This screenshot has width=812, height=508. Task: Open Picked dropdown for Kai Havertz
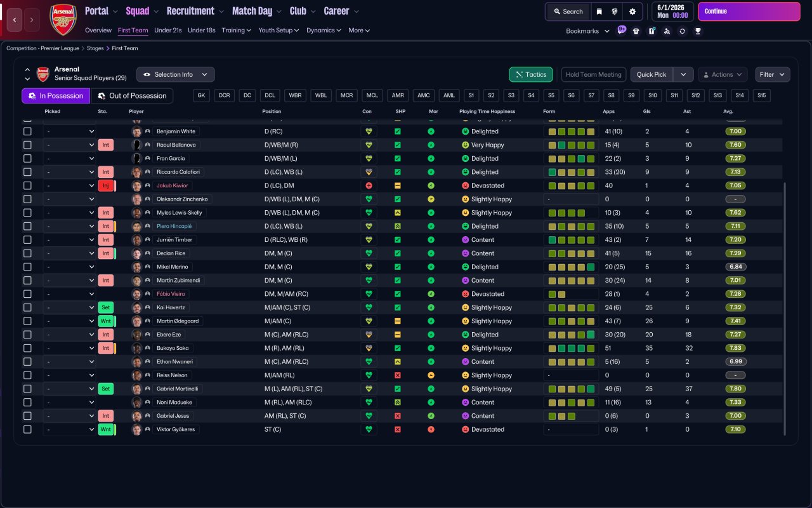point(70,307)
